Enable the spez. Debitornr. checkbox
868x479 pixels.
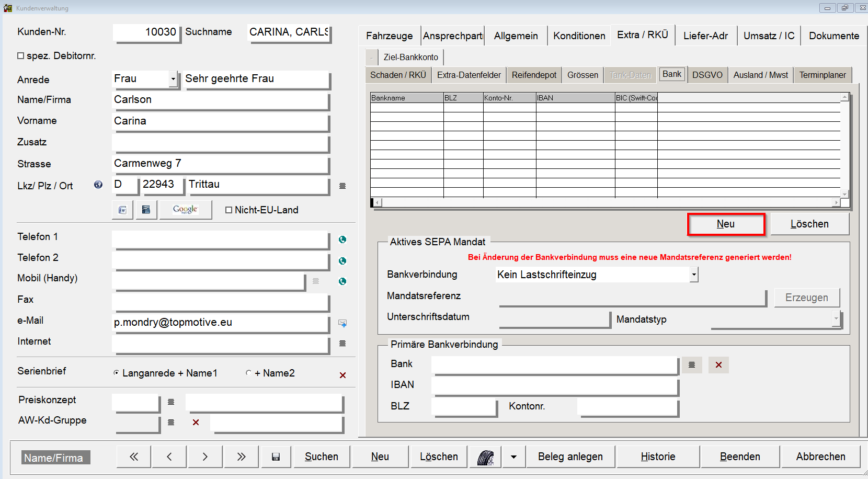coord(21,55)
